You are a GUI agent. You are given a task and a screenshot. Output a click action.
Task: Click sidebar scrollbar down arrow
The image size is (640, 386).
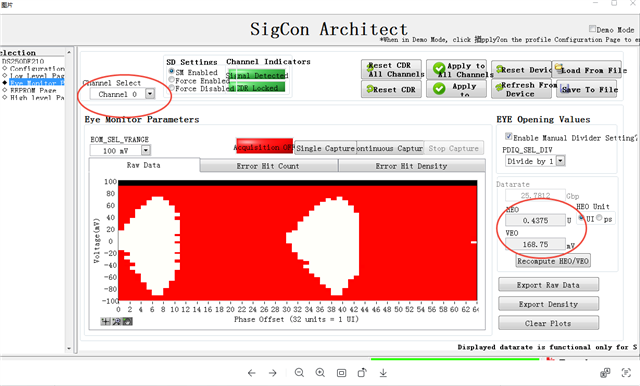coord(69,348)
